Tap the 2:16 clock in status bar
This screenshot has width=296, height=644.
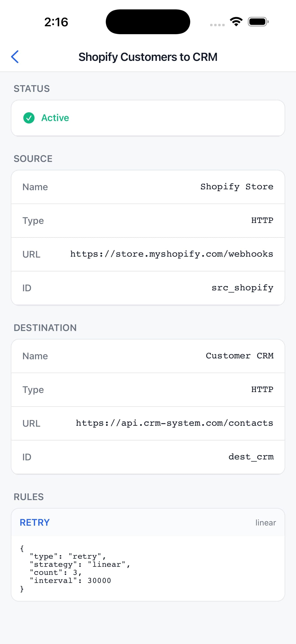point(56,22)
